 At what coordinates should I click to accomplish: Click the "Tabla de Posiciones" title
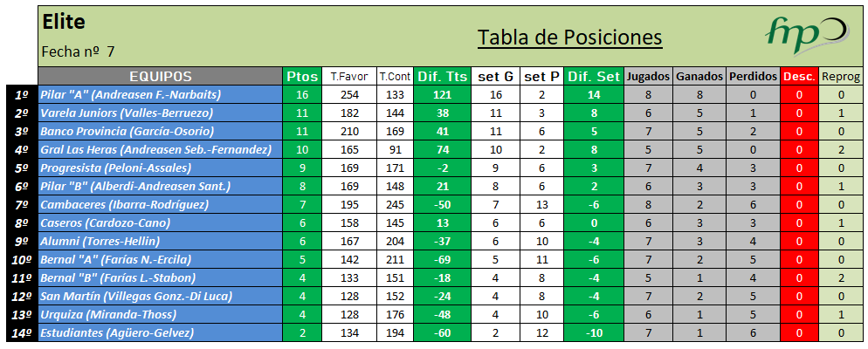click(569, 38)
